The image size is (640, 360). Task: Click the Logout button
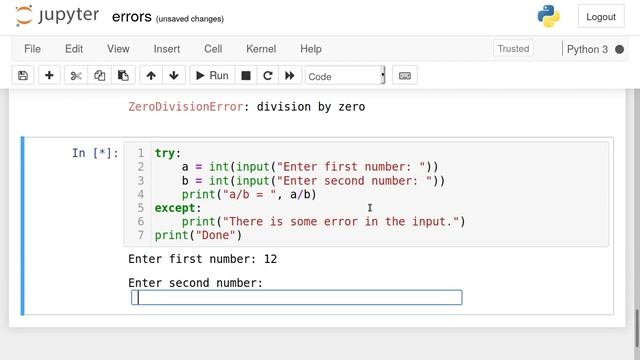click(601, 17)
